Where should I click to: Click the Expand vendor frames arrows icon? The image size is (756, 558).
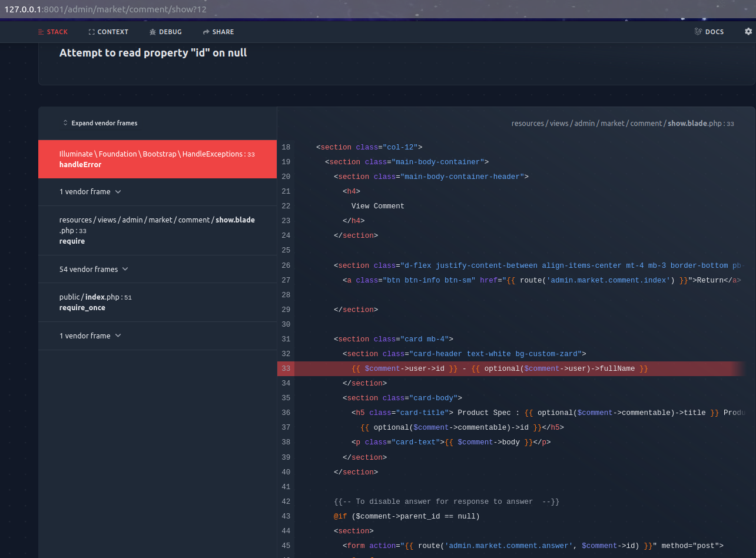[65, 123]
